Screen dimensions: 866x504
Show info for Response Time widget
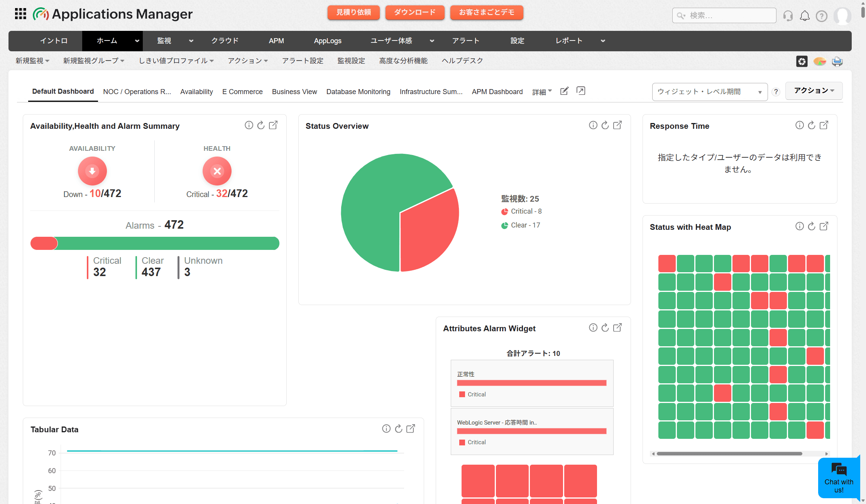800,125
